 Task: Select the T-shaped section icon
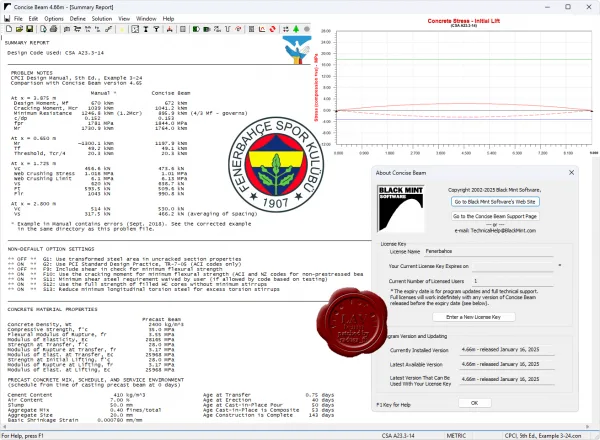coord(156,29)
